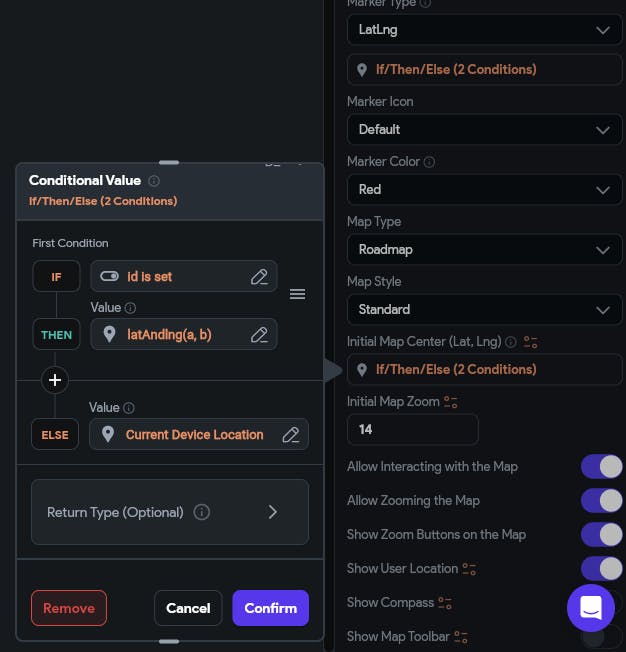Add another condition with the plus icon

coord(55,380)
